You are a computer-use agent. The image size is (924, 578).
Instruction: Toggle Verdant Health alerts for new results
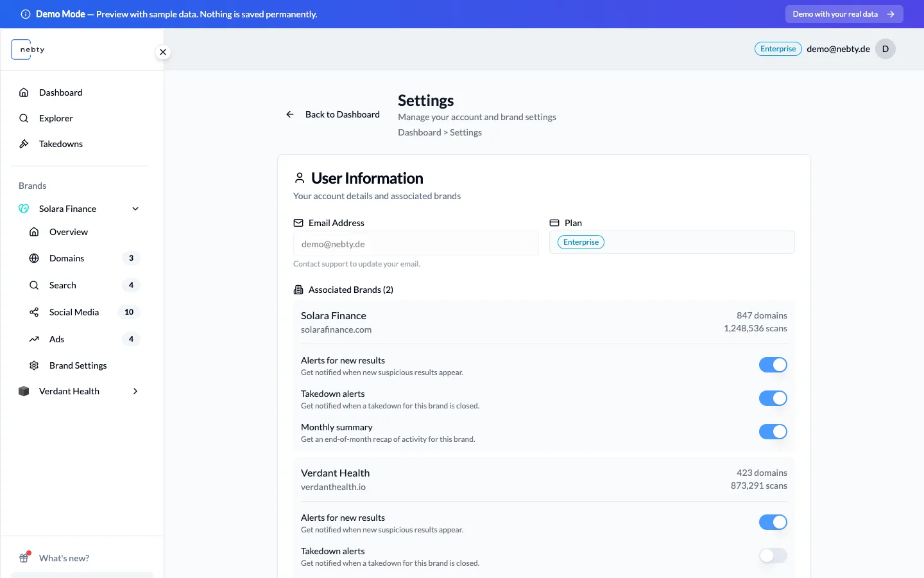[773, 522]
